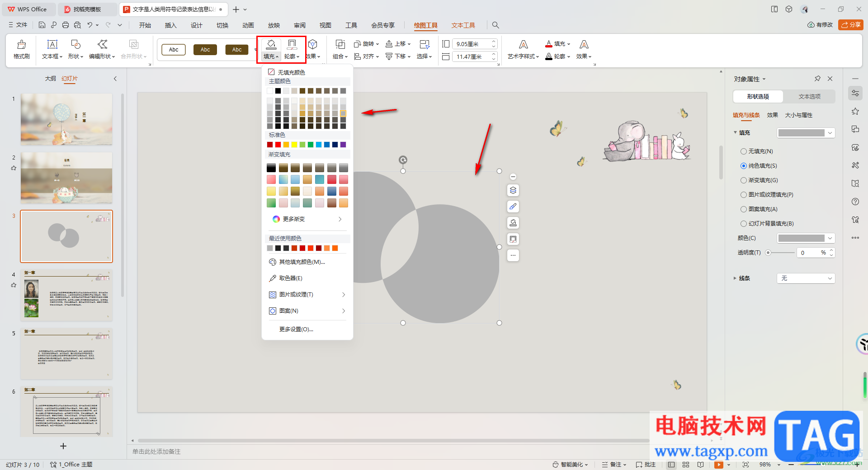The width and height of the screenshot is (868, 470).
Task: Select Slide Background Fill radio button
Action: 743,224
